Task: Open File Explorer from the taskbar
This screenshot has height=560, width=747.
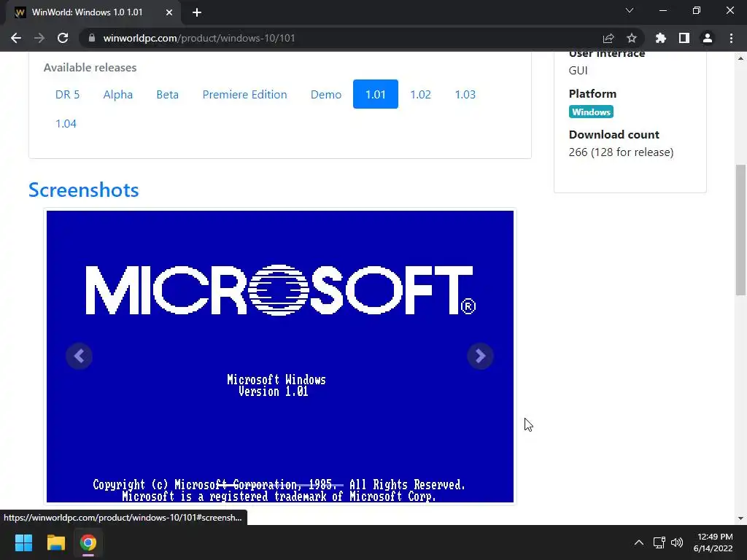Action: [55, 542]
